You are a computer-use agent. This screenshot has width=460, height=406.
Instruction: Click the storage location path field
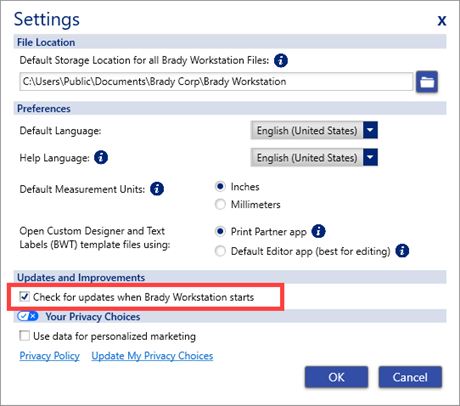[216, 81]
